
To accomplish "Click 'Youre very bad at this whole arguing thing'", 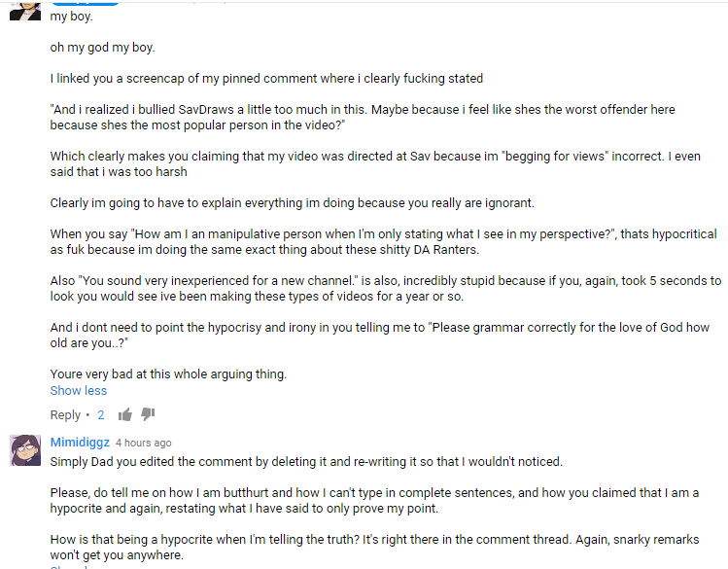I will tap(168, 373).
